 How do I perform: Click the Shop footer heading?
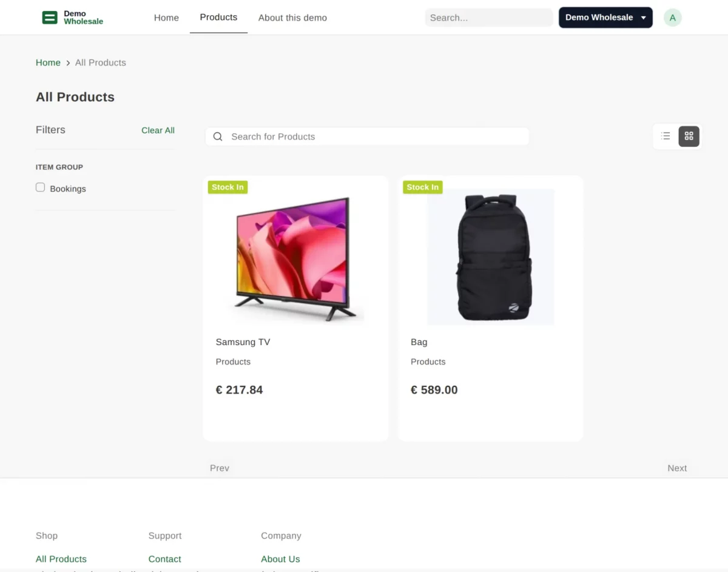coord(47,536)
